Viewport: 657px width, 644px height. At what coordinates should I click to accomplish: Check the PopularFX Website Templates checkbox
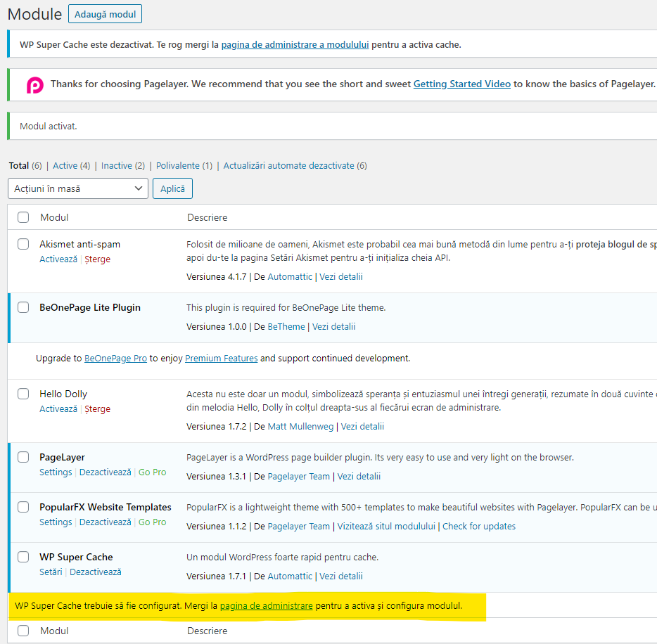pos(23,507)
